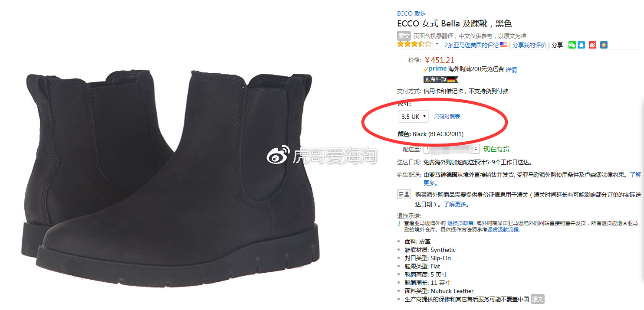Click 详情 next to free shipping offer

coord(511,70)
